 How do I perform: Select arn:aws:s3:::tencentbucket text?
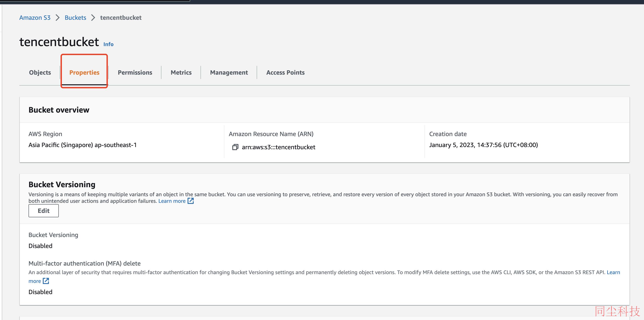[279, 147]
